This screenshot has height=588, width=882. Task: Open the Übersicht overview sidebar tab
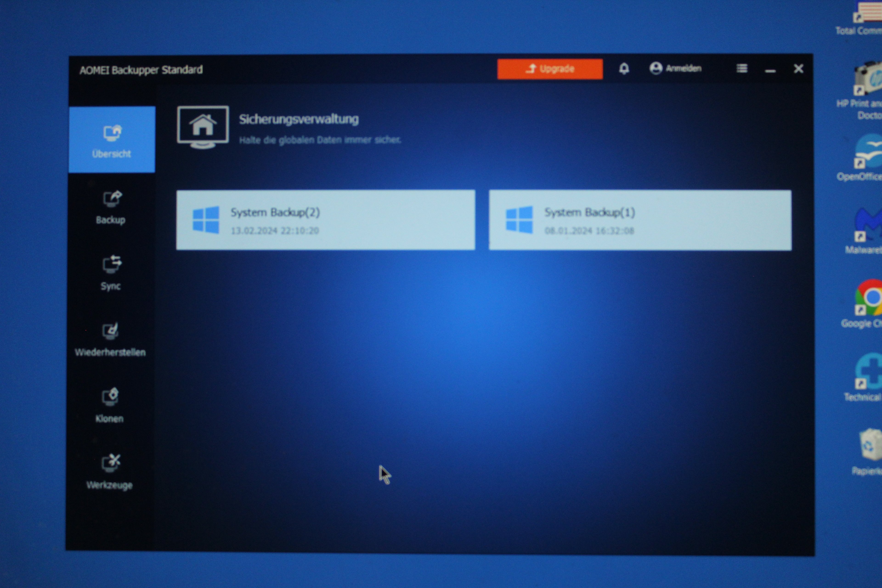pos(112,140)
